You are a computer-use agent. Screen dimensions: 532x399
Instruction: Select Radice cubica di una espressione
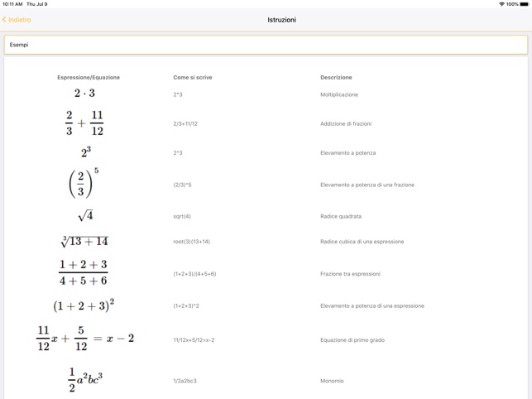pyautogui.click(x=362, y=242)
